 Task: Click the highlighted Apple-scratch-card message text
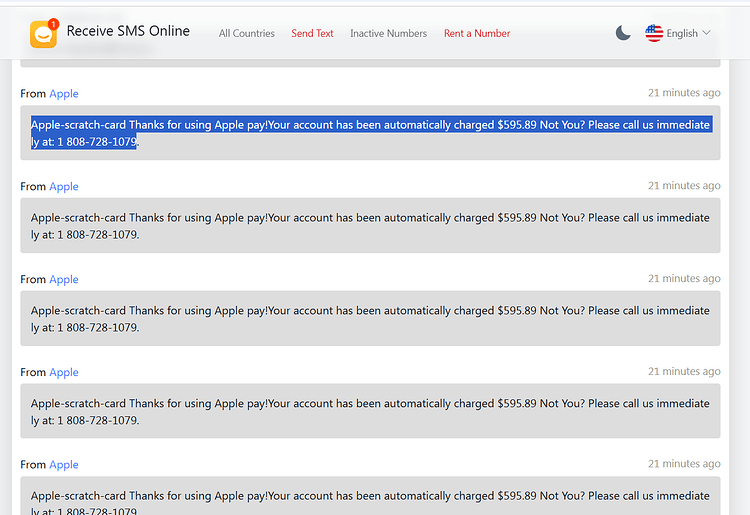371,133
